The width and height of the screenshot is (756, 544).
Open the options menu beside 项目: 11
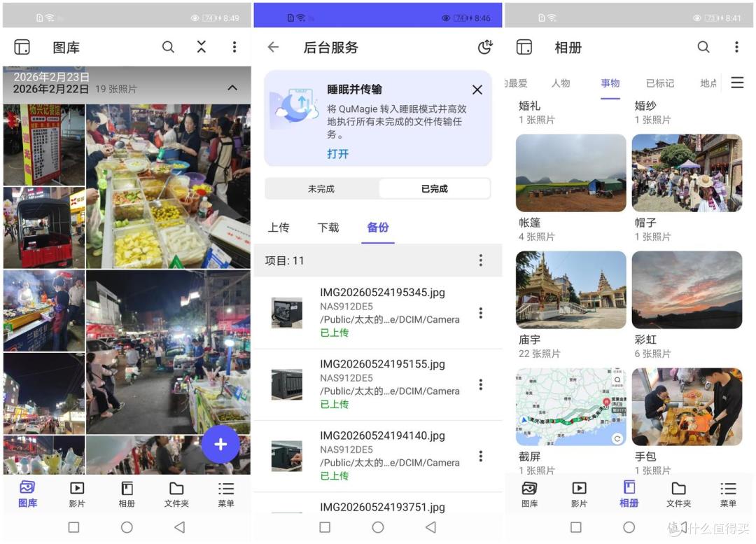tap(481, 260)
